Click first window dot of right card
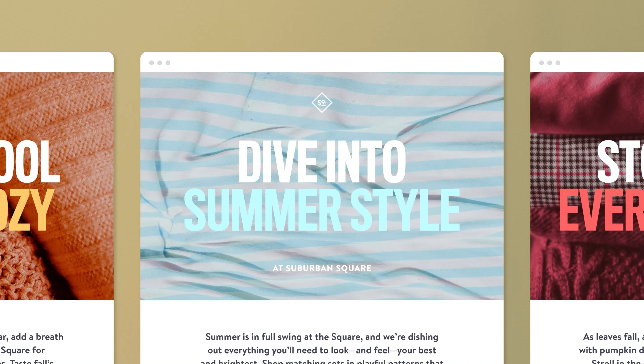This screenshot has height=364, width=644. pos(541,63)
